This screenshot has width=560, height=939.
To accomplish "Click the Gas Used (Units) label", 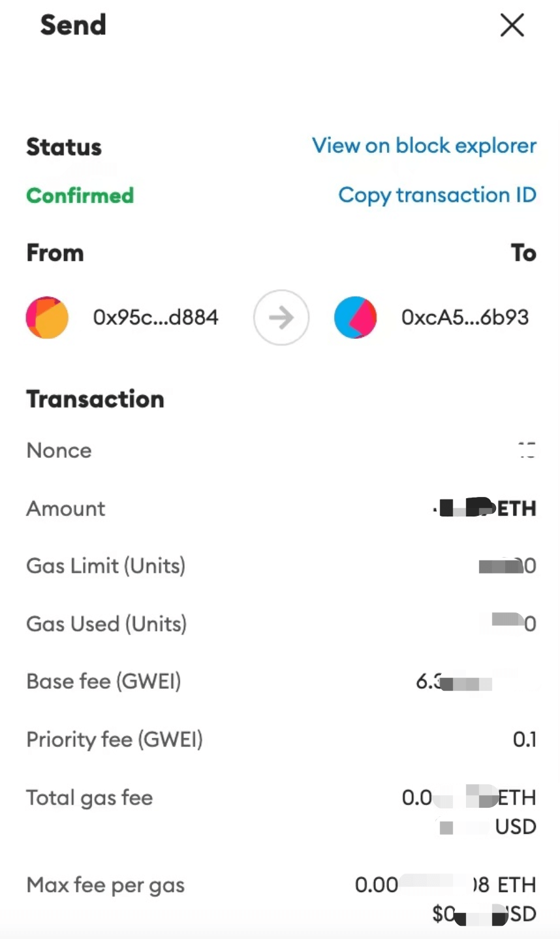I will (x=106, y=624).
